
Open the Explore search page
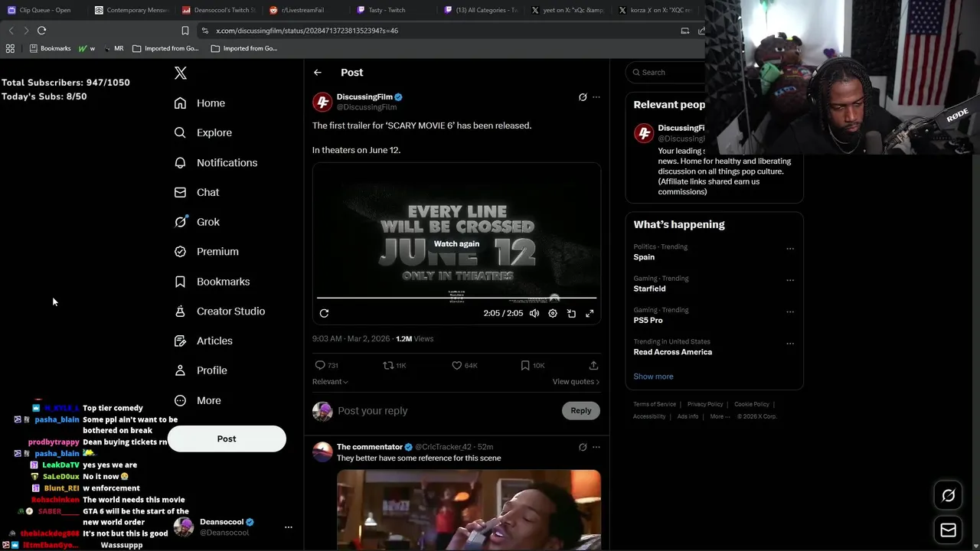pyautogui.click(x=203, y=132)
